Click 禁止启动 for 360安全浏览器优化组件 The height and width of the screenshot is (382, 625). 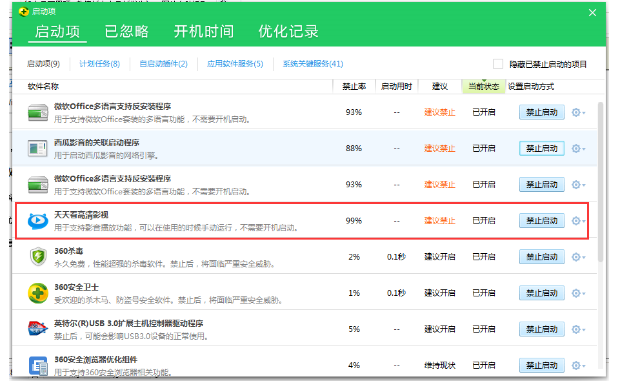[542, 365]
